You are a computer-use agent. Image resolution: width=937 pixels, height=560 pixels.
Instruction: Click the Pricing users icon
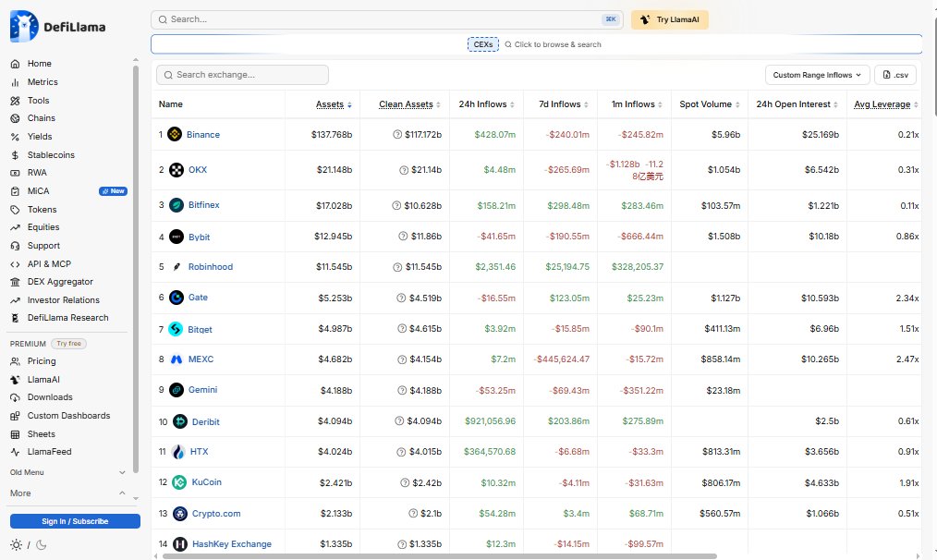click(16, 361)
